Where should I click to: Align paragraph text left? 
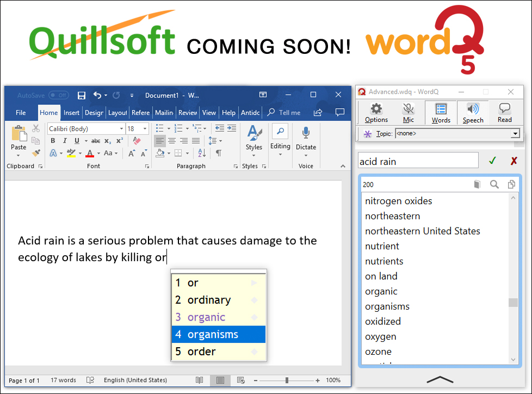coord(160,140)
